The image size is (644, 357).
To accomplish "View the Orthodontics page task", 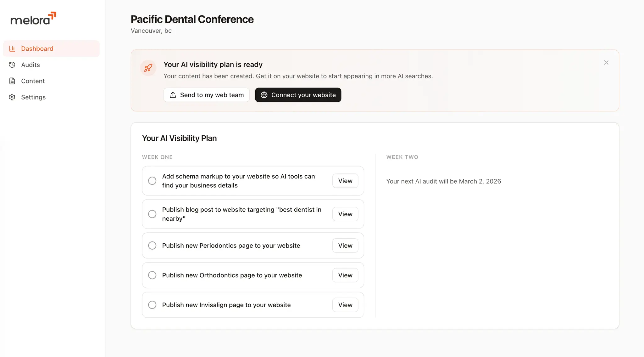I will 345,275.
